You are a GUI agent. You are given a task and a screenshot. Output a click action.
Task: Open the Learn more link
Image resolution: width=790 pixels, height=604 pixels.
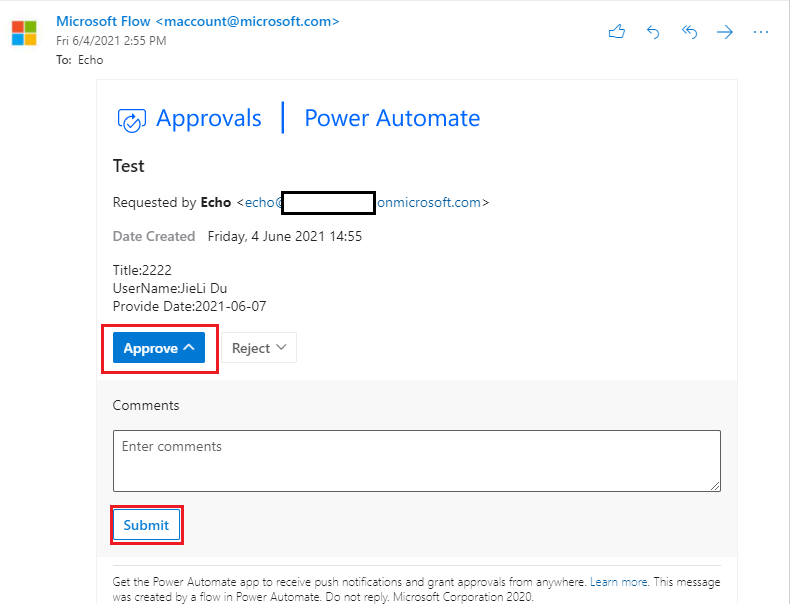click(x=618, y=582)
